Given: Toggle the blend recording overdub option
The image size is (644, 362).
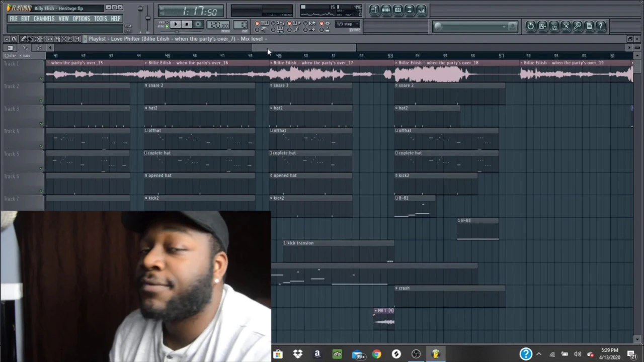Looking at the screenshot, I should (x=289, y=23).
